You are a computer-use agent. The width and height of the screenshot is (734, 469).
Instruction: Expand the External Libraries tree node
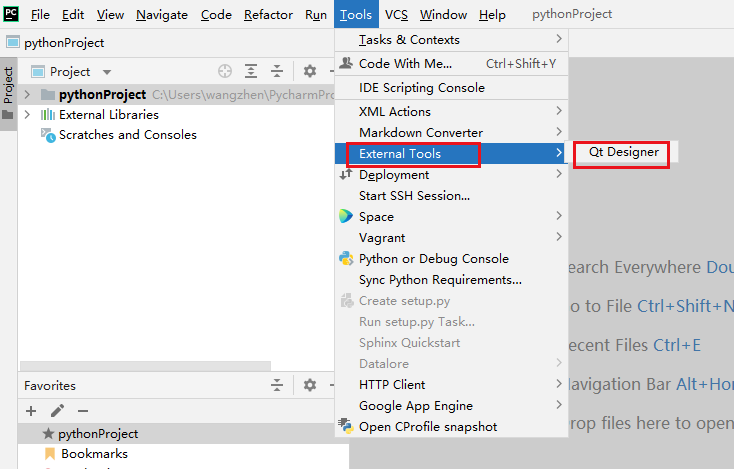pos(27,115)
